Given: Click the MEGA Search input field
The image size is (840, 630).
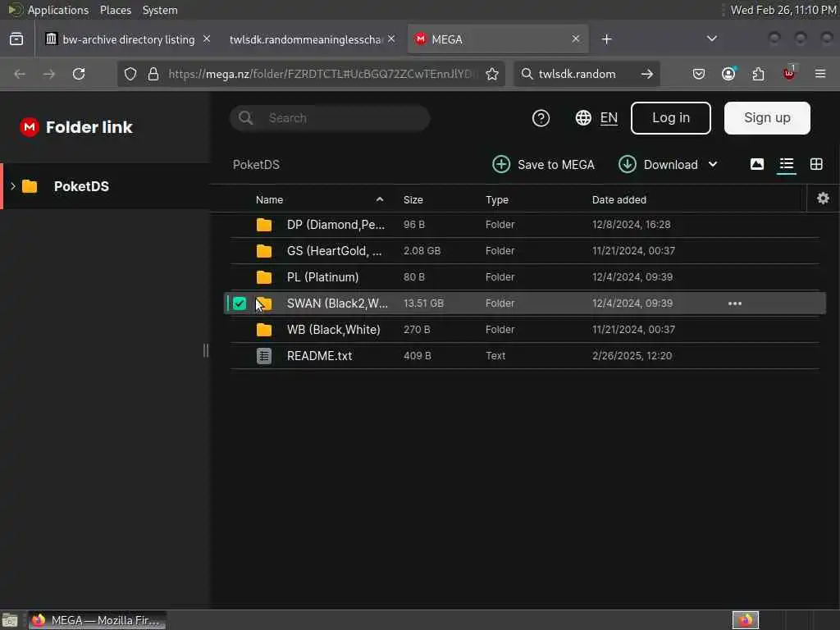Looking at the screenshot, I should [x=330, y=118].
